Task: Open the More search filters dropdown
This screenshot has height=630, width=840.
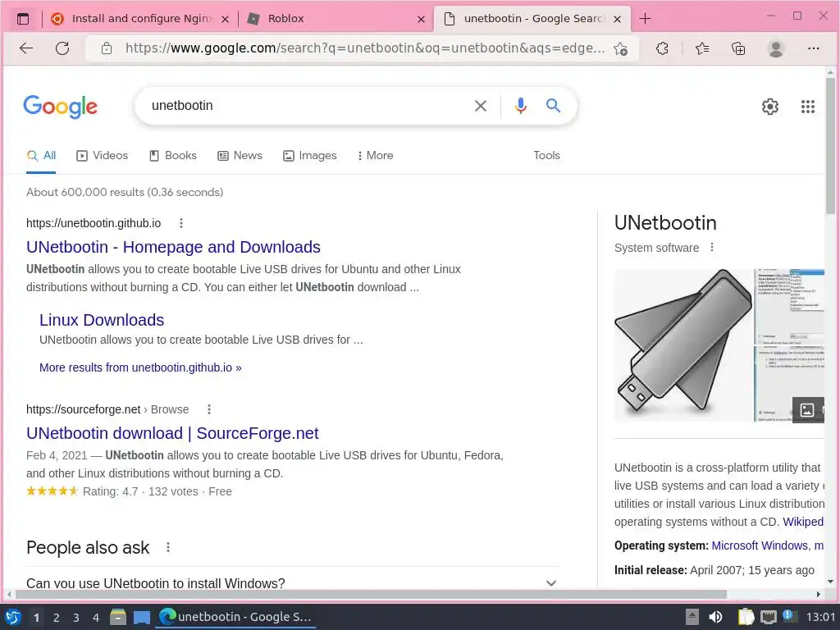Action: tap(375, 155)
